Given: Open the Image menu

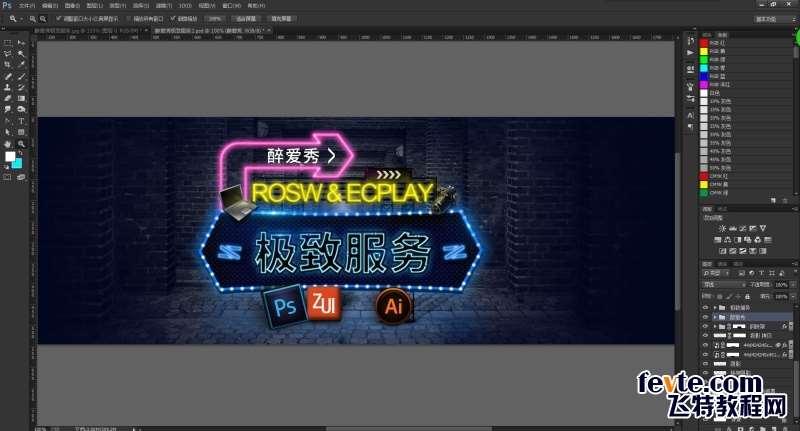Looking at the screenshot, I should point(72,6).
